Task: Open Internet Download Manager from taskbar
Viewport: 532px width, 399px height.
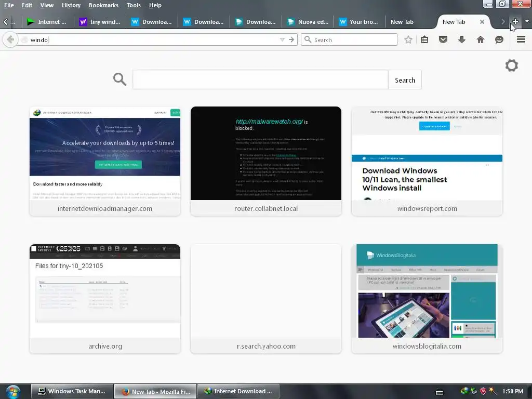Action: 238,391
